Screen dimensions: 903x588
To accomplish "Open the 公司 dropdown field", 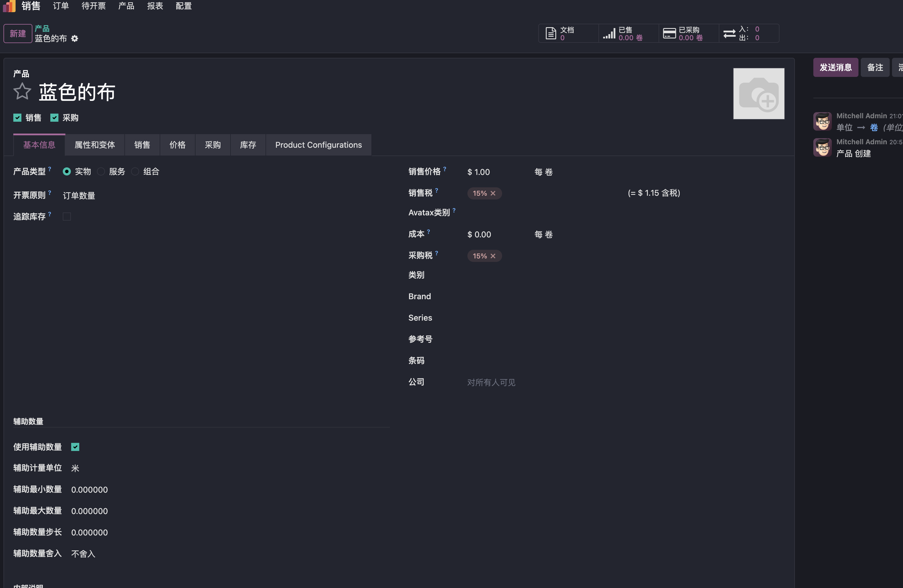I will coord(625,382).
